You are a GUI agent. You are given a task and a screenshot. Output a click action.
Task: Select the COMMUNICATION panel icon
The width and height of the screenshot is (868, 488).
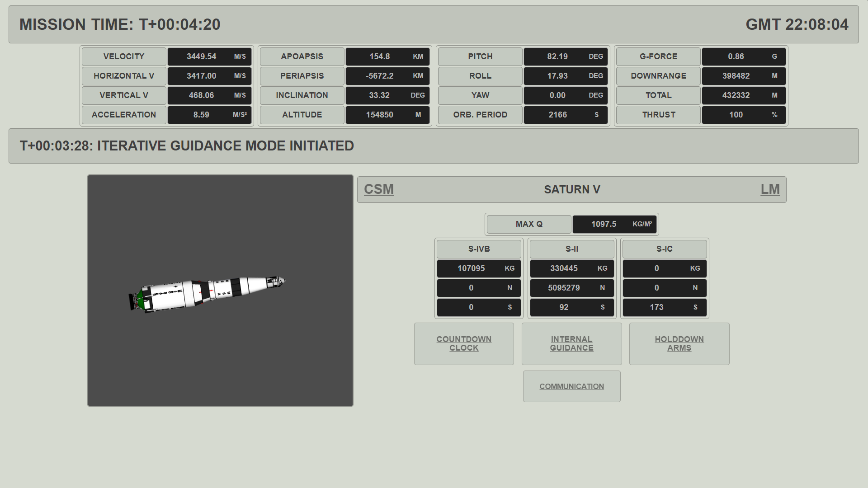pyautogui.click(x=572, y=386)
